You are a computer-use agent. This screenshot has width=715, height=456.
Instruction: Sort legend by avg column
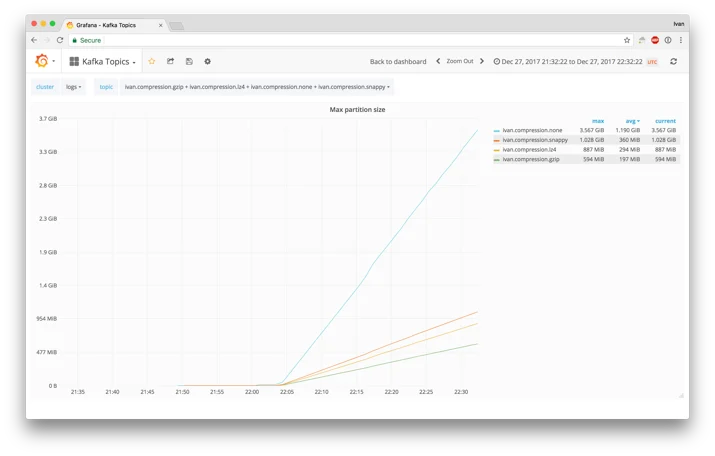click(x=632, y=121)
